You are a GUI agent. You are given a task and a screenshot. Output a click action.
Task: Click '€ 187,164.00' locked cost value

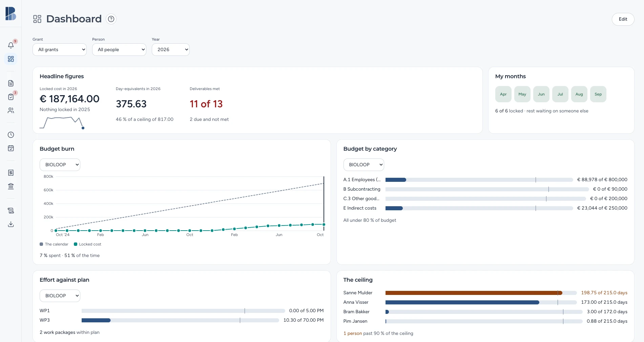(x=69, y=99)
